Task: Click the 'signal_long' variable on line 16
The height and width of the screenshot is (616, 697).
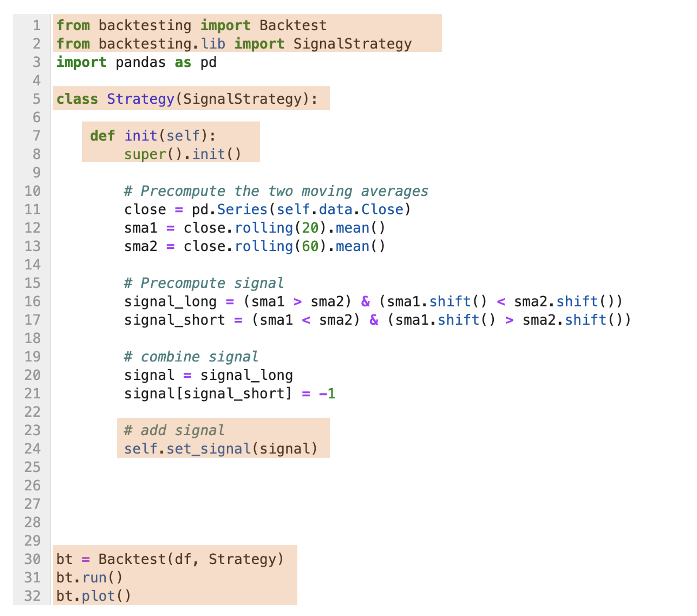Action: tap(170, 301)
